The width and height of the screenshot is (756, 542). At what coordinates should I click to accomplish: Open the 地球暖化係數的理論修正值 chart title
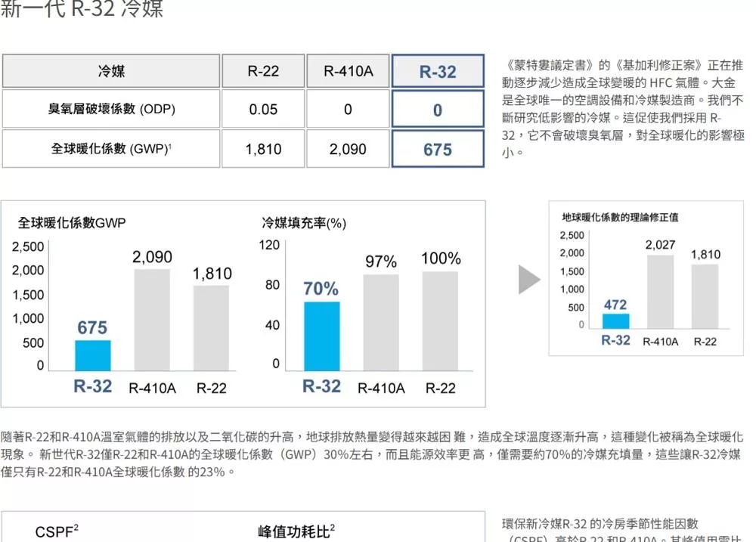coord(620,217)
